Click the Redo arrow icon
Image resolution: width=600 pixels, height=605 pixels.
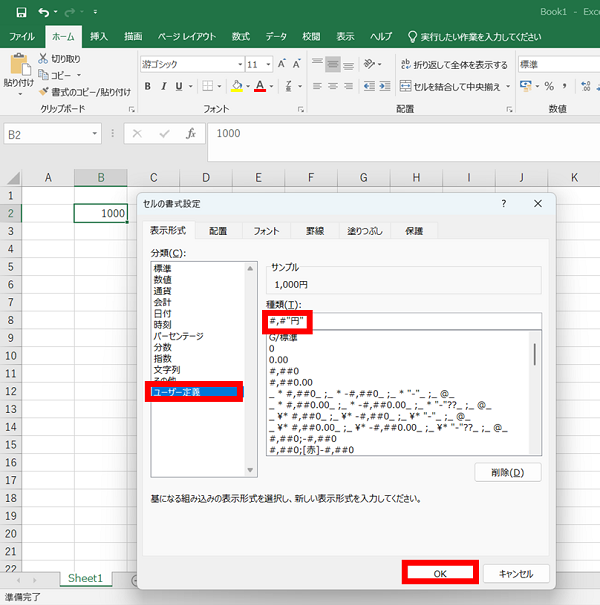(x=70, y=12)
